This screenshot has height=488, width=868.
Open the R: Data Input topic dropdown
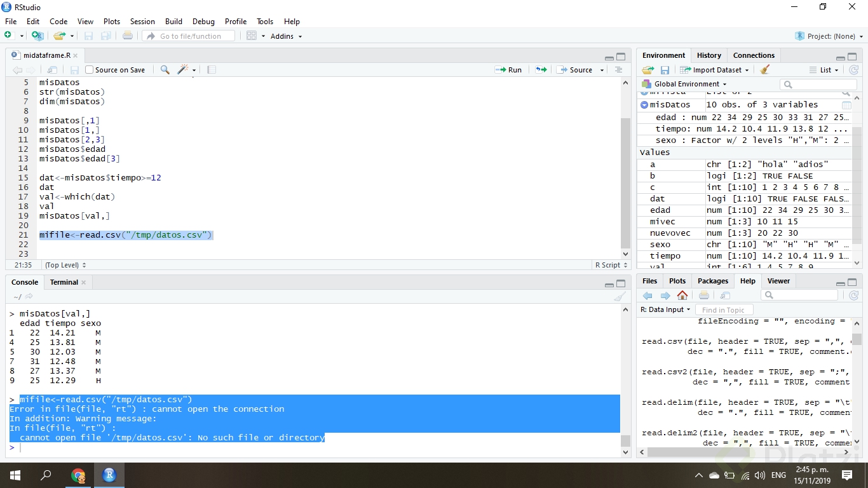(x=665, y=309)
